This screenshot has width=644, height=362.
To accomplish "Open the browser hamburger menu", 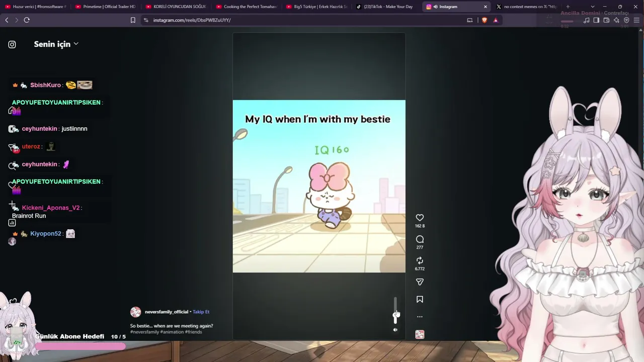I will coord(636,20).
